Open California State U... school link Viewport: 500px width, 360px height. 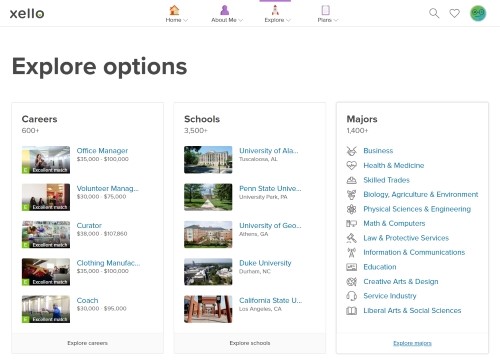(x=270, y=300)
